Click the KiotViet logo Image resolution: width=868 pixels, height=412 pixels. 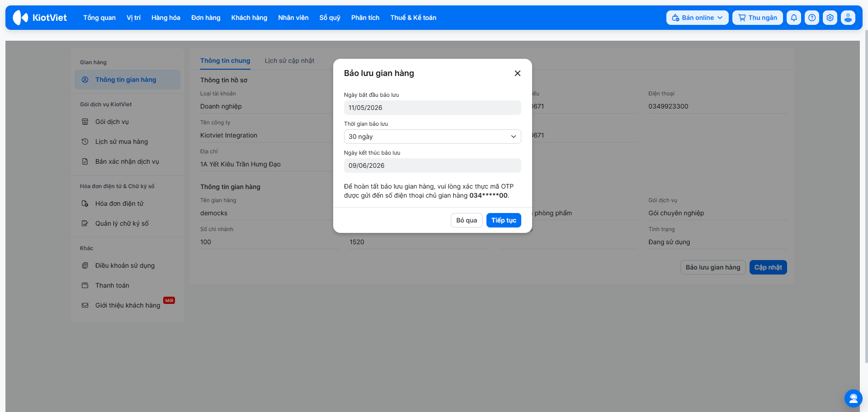[x=40, y=18]
